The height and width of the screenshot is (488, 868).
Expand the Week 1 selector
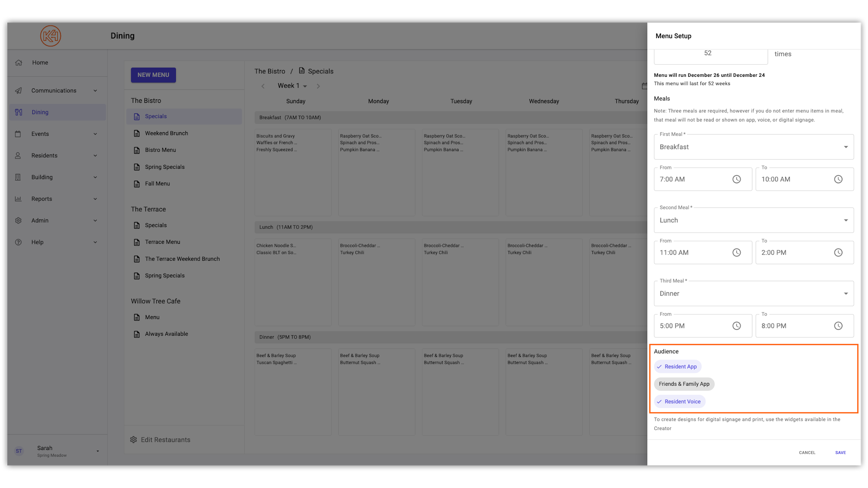point(292,85)
